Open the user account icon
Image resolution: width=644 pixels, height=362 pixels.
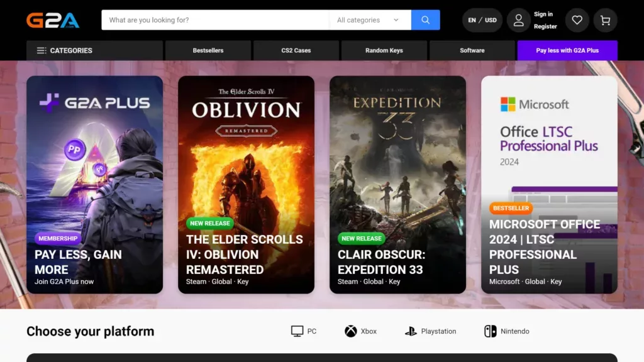[519, 20]
